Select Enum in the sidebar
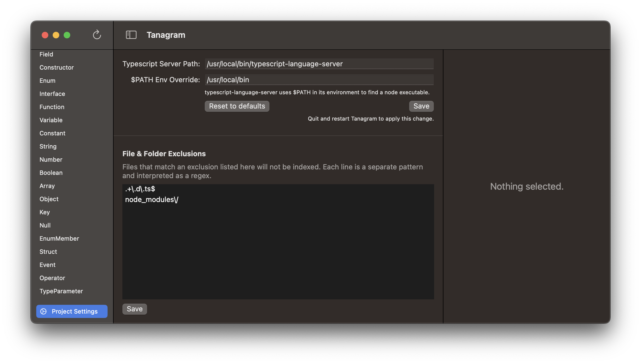The height and width of the screenshot is (364, 641). pyautogui.click(x=47, y=81)
